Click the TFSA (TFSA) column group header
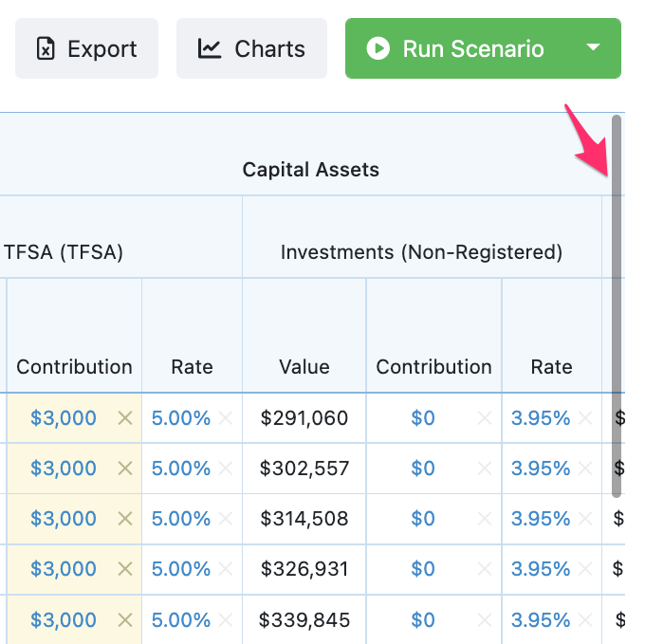Image resolution: width=645 pixels, height=644 pixels. pos(64,252)
